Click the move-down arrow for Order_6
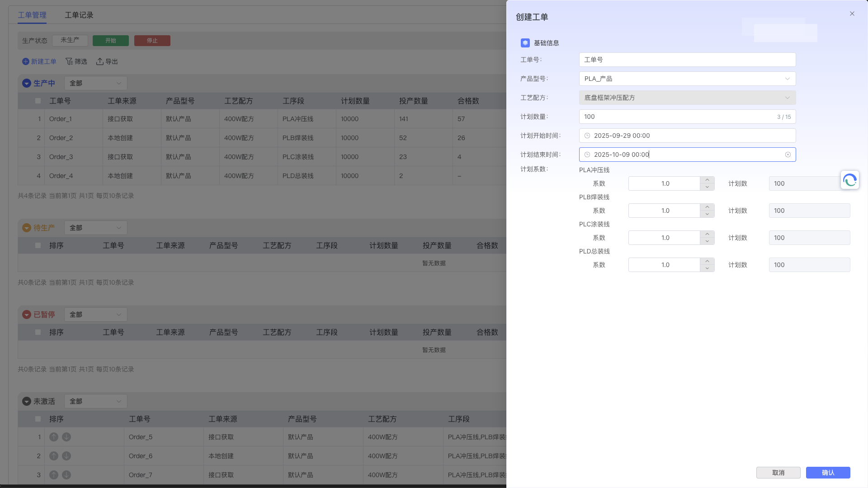This screenshot has height=488, width=868. click(66, 456)
